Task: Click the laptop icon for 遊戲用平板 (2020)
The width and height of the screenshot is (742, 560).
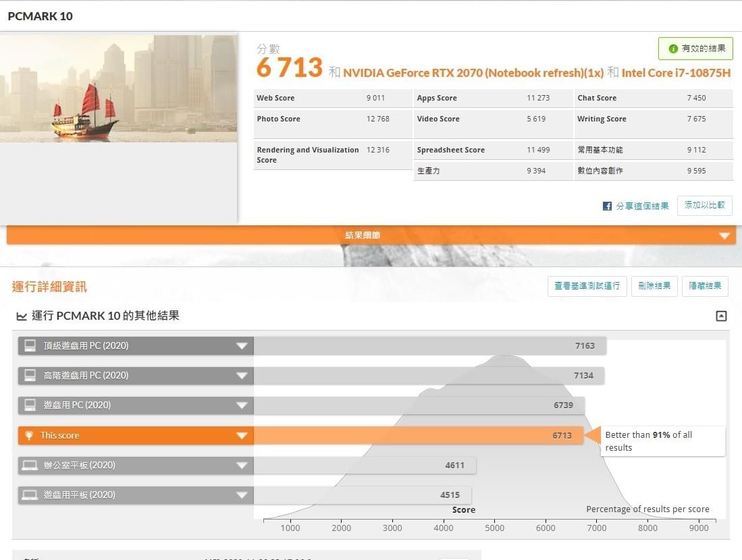Action: (x=30, y=495)
